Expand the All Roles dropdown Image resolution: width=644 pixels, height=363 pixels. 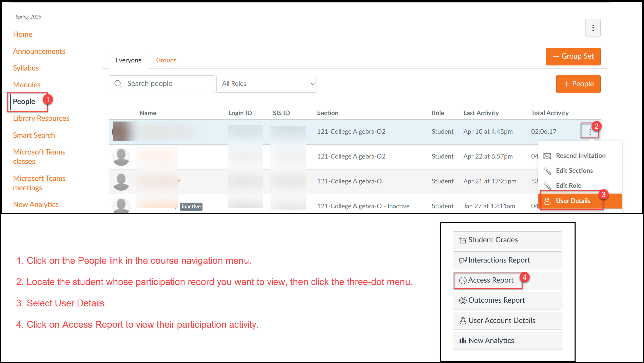tap(266, 84)
